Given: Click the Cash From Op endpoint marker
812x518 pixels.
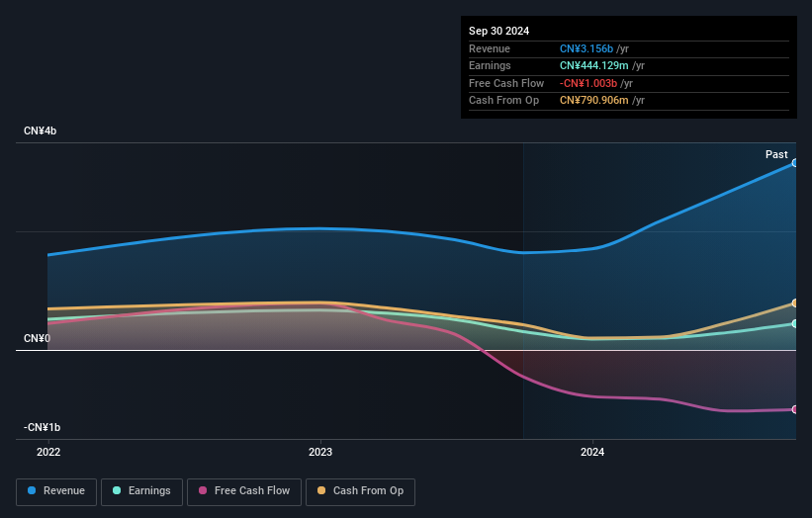Looking at the screenshot, I should (x=794, y=303).
